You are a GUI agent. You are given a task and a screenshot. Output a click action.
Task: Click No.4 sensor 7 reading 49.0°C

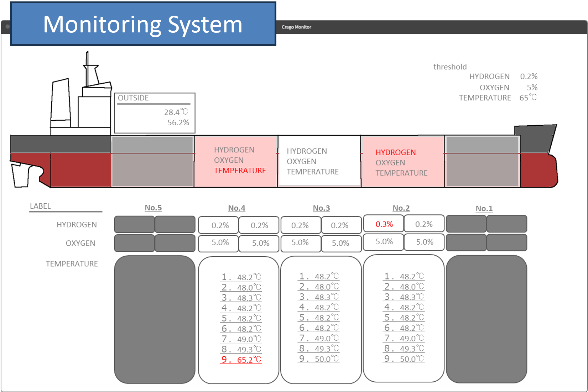point(241,339)
